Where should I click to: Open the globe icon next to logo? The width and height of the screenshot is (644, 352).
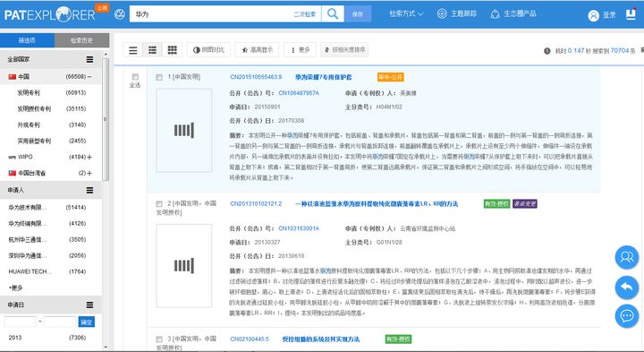coord(120,14)
